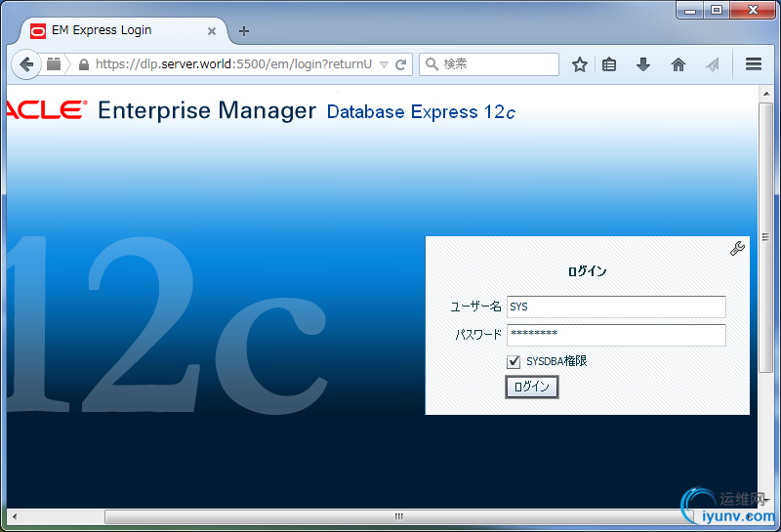Click the 検索 search field

489,64
